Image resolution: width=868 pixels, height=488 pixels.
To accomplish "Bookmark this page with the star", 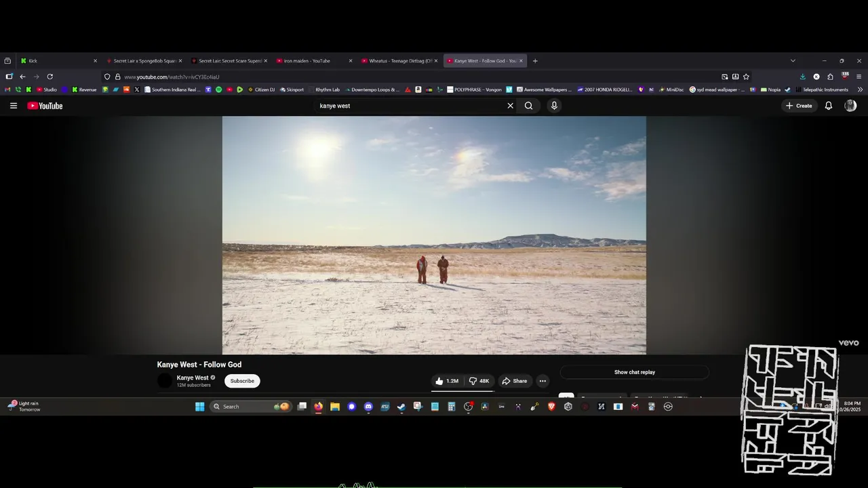I will (746, 77).
